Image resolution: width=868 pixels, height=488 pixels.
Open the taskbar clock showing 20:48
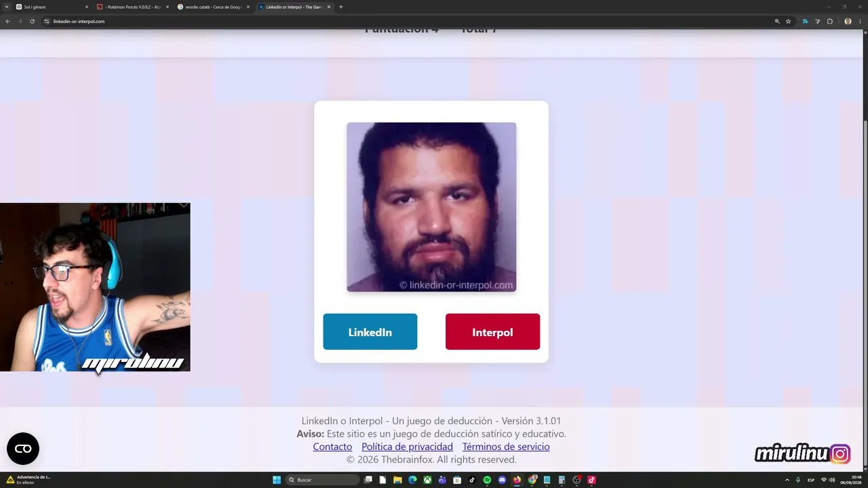pyautogui.click(x=851, y=480)
